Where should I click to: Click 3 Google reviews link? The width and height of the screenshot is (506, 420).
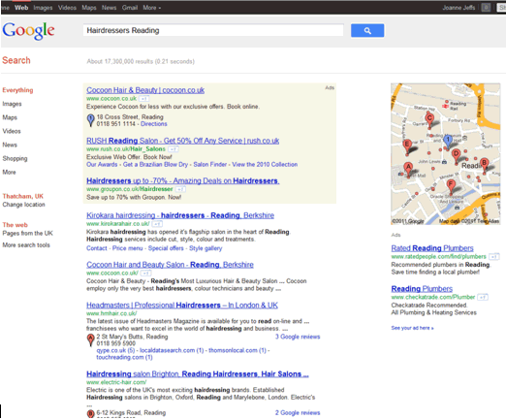(x=298, y=337)
